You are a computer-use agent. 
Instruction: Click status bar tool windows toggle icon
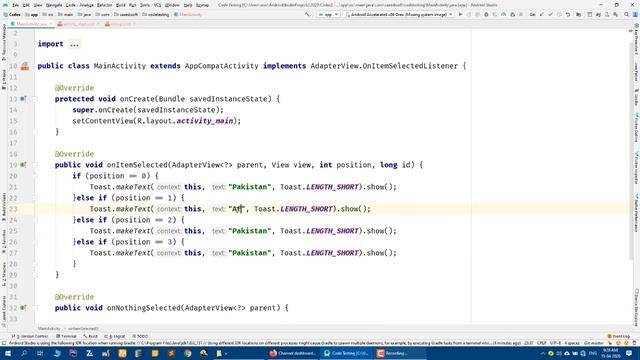point(4,343)
